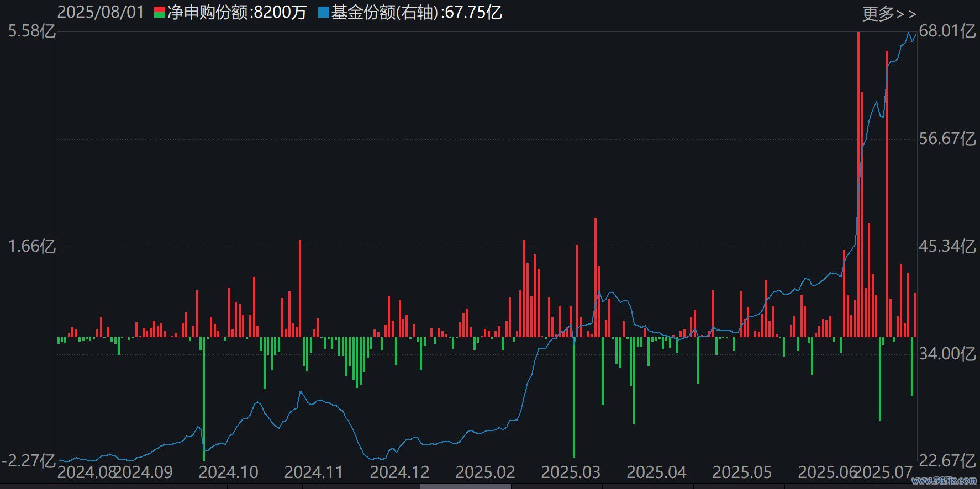Click the tallest red bar in 2025.06
This screenshot has width=980, height=489.
coord(858,184)
